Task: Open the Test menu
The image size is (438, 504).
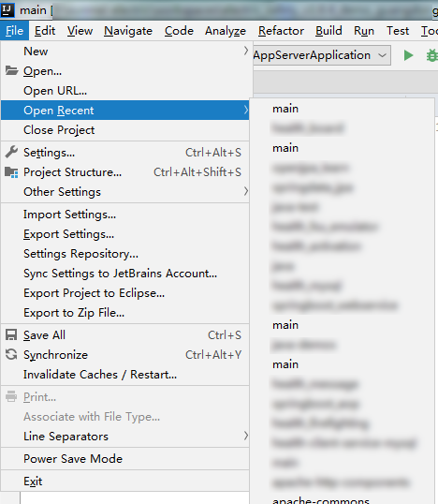Action: coord(398,31)
